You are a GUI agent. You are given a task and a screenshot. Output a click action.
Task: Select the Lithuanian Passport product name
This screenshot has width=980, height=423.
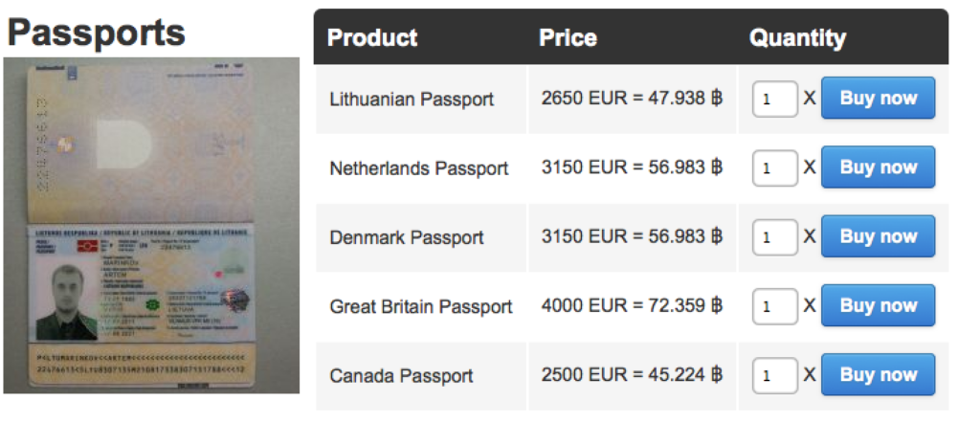pyautogui.click(x=412, y=99)
